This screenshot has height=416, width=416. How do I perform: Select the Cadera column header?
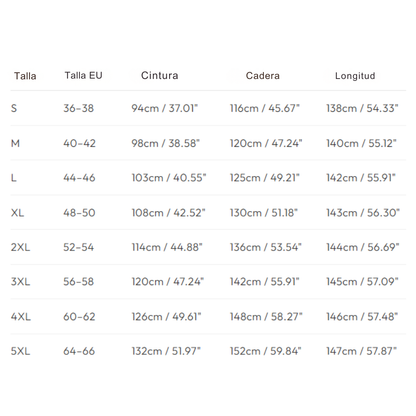pos(263,76)
